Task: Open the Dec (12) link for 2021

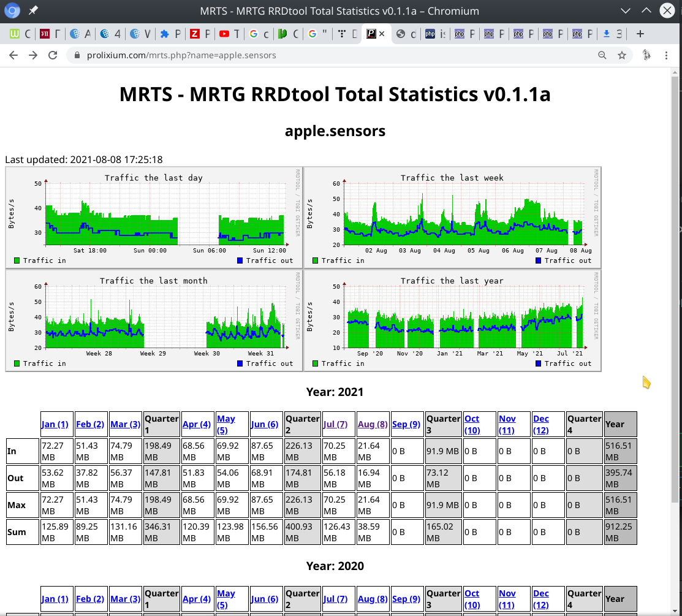Action: [x=541, y=425]
